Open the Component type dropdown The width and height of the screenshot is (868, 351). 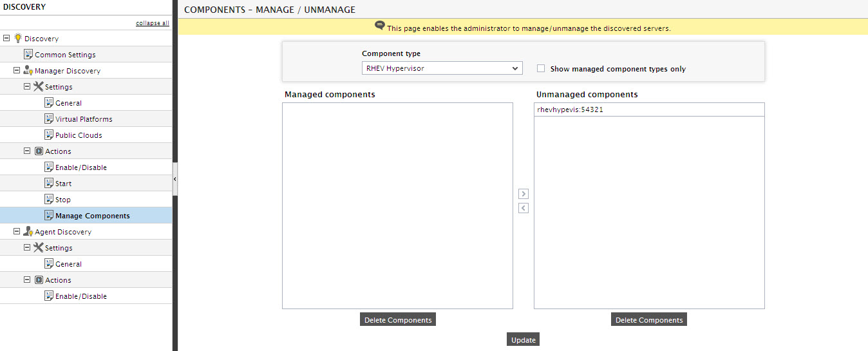click(x=442, y=68)
